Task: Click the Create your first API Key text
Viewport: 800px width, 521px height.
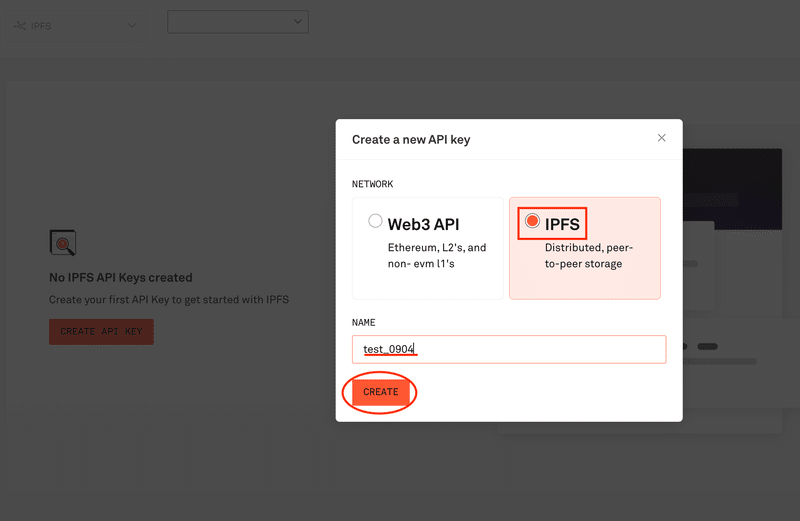Action: point(169,300)
